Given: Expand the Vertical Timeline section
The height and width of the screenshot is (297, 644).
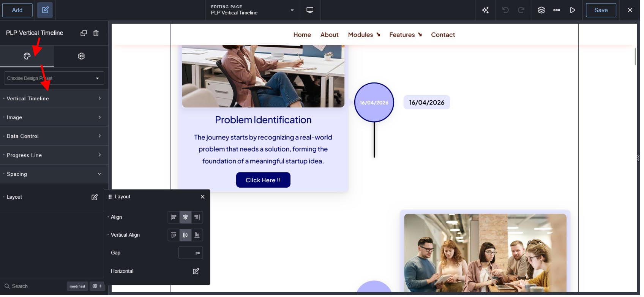Looking at the screenshot, I should [54, 99].
